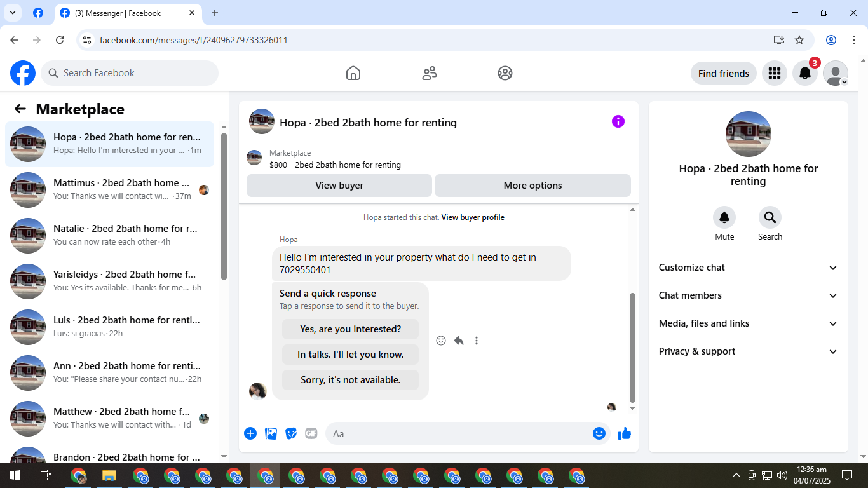The width and height of the screenshot is (868, 488).
Task: Open Mattimus conversation in the list
Action: click(x=110, y=190)
